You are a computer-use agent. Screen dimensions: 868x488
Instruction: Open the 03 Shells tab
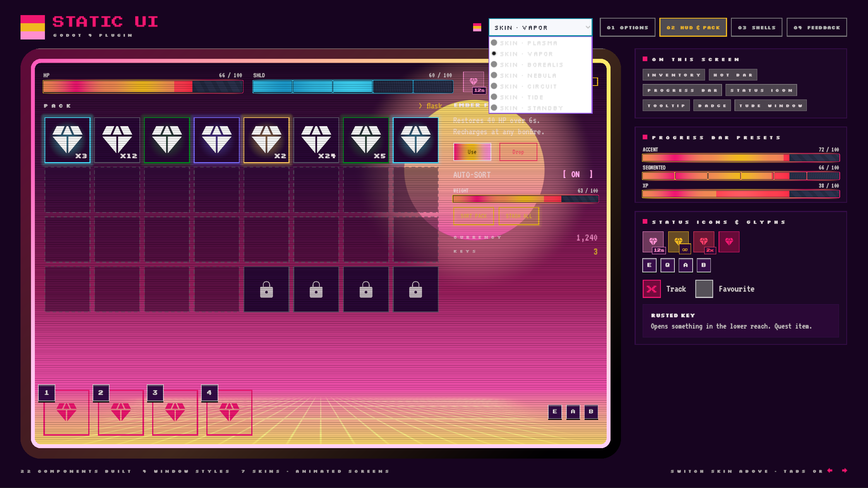coord(756,27)
